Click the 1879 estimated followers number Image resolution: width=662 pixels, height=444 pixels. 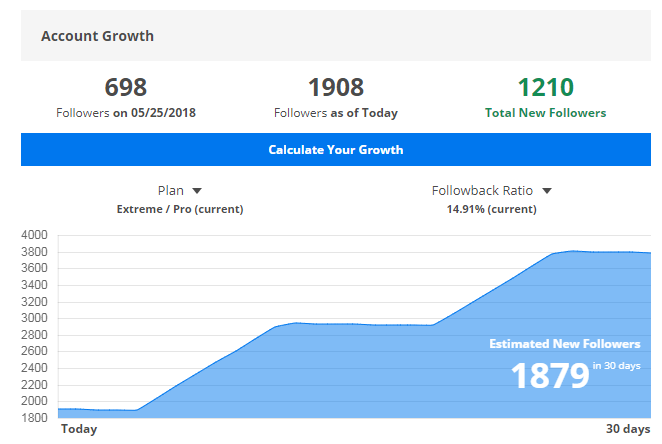[549, 376]
